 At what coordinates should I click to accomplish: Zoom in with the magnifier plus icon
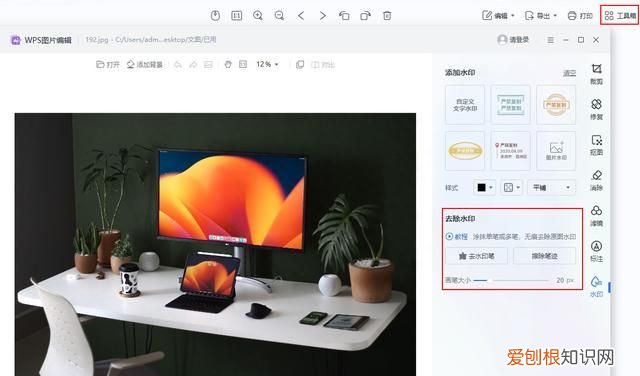258,16
